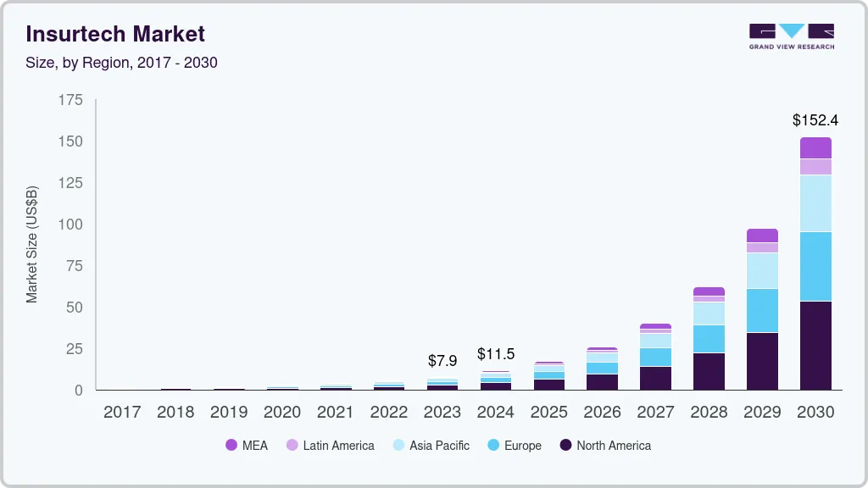Image resolution: width=868 pixels, height=488 pixels.
Task: Click the 2025 x-axis year label
Action: (548, 413)
